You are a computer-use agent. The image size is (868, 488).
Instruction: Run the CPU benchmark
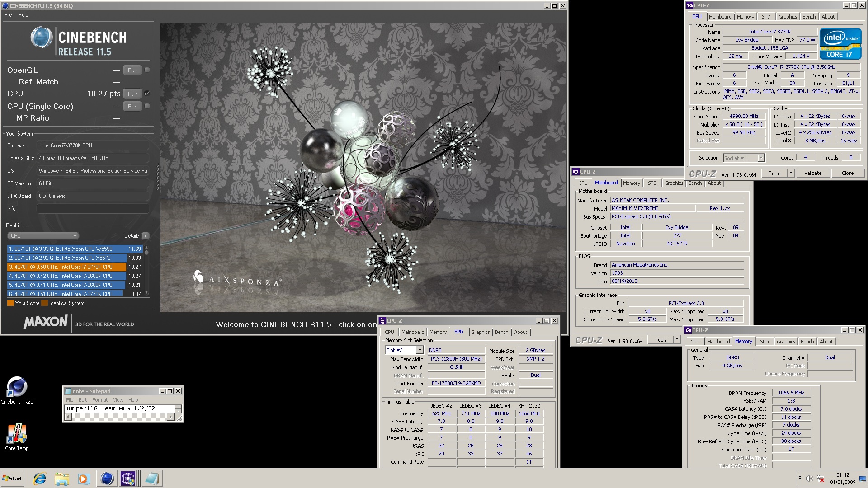[132, 94]
